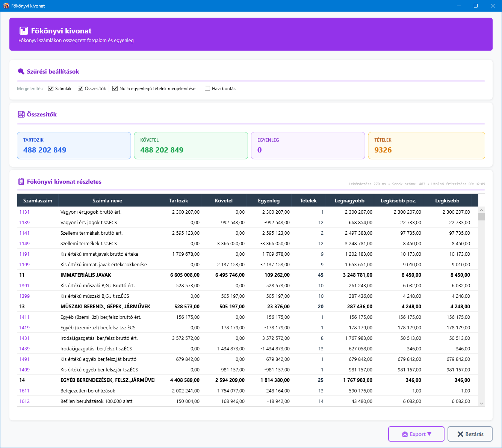This screenshot has height=448, width=502.
Task: Open the Export dropdown arrow
Action: pyautogui.click(x=429, y=434)
